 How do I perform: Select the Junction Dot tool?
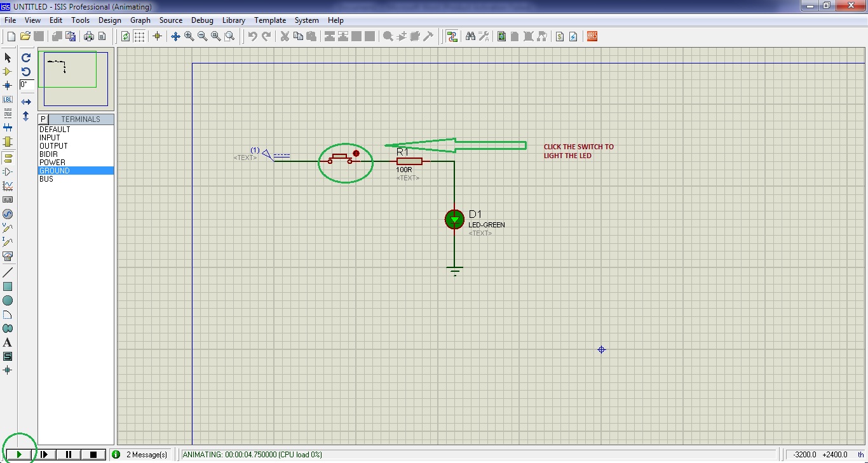[x=8, y=86]
